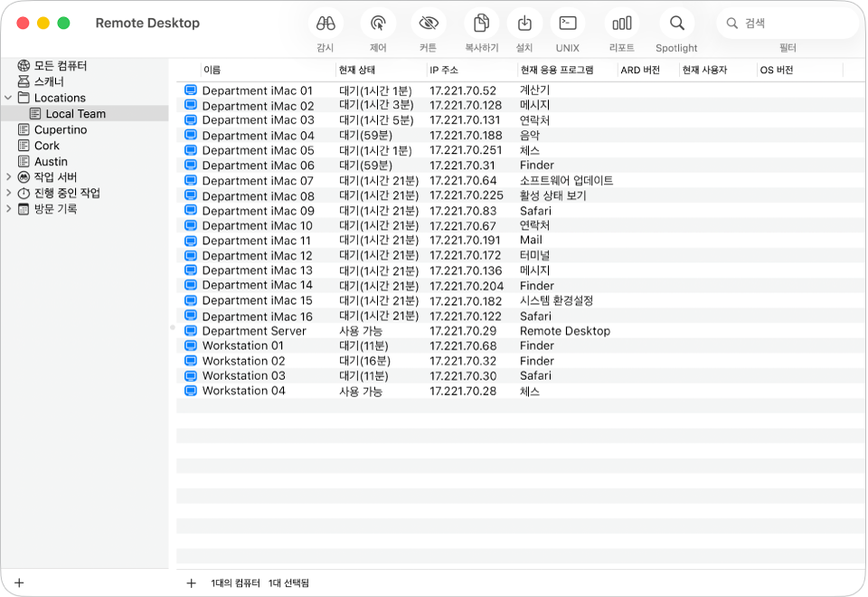Expand the 작업 서버 disclosure arrow
The height and width of the screenshot is (597, 868).
coord(8,177)
